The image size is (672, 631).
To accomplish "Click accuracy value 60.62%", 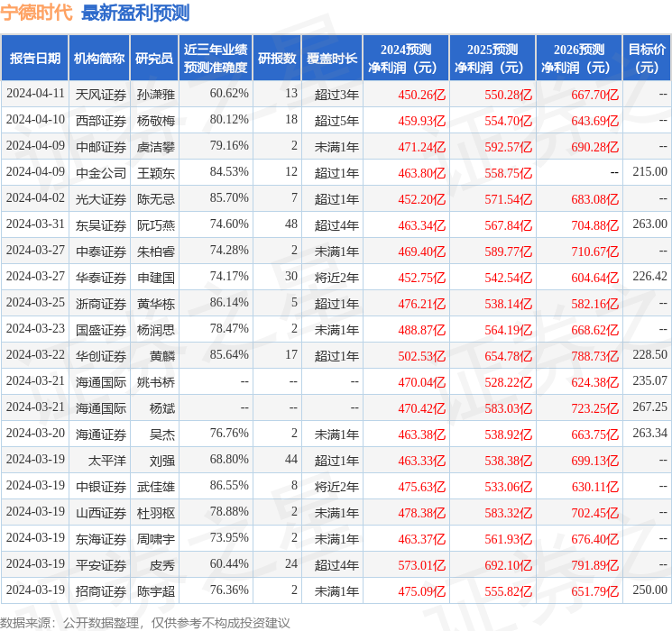I will coord(229,94).
